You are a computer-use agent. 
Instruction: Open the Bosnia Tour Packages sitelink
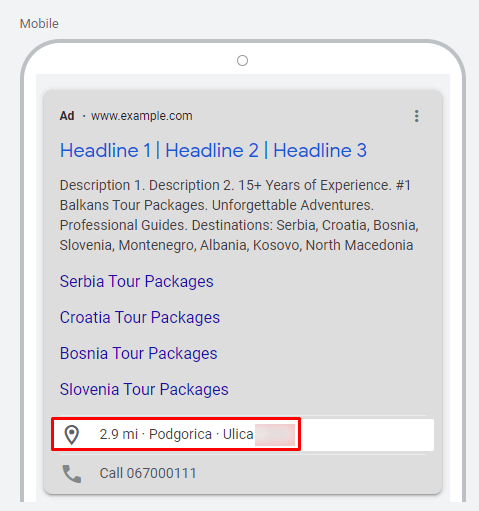pyautogui.click(x=139, y=353)
